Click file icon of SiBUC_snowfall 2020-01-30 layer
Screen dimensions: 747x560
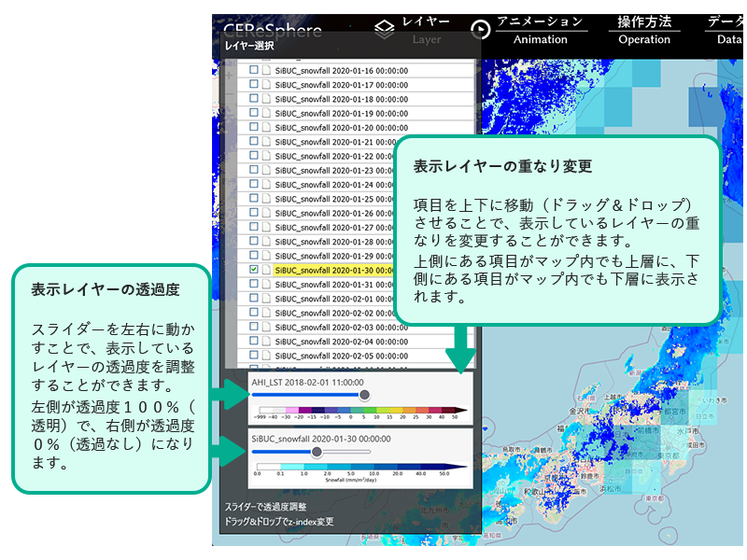[266, 270]
